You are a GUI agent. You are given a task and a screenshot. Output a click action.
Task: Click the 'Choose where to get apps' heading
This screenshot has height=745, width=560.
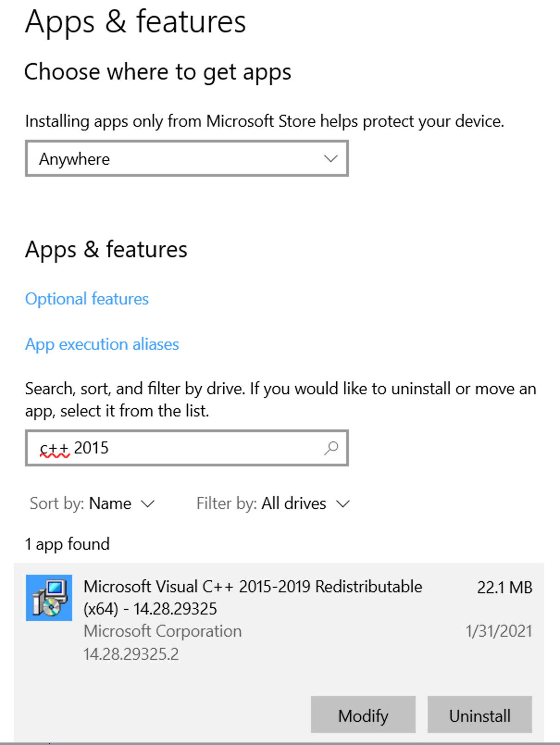(x=158, y=72)
